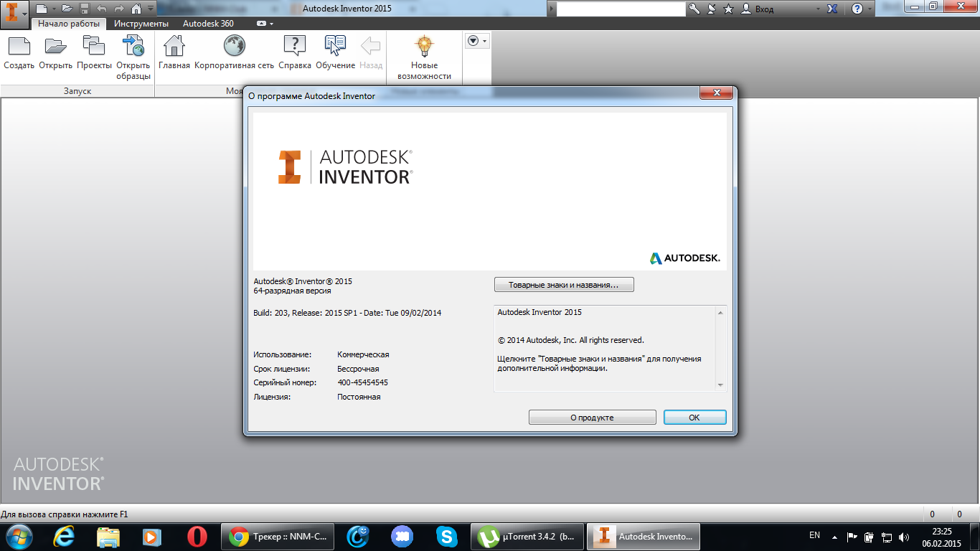Switch to the Начало работы tab

(69, 24)
